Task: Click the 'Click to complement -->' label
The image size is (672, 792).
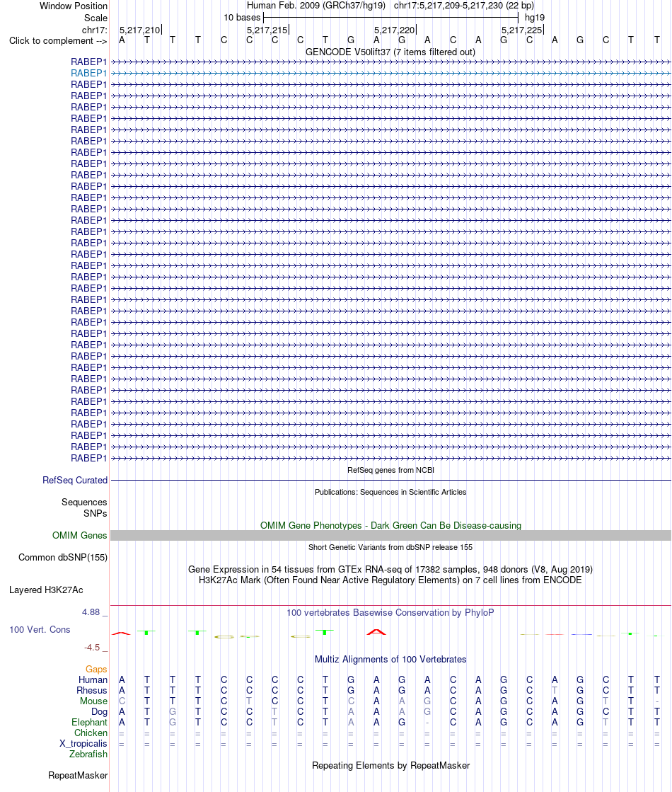Action: (58, 41)
